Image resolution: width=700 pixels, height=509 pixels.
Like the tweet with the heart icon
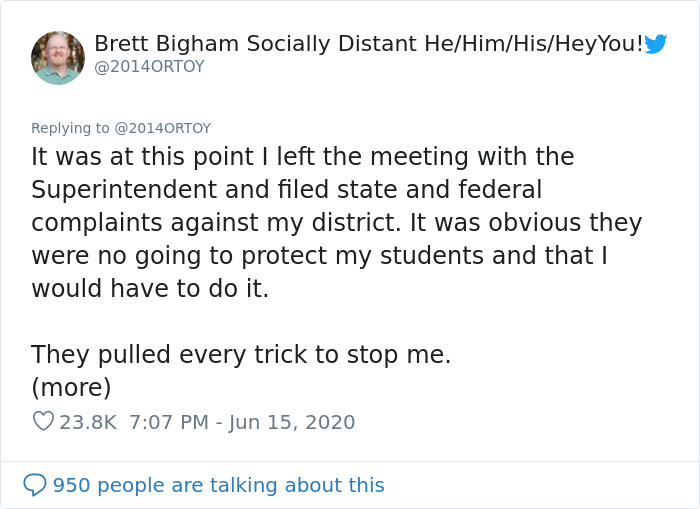pos(43,422)
